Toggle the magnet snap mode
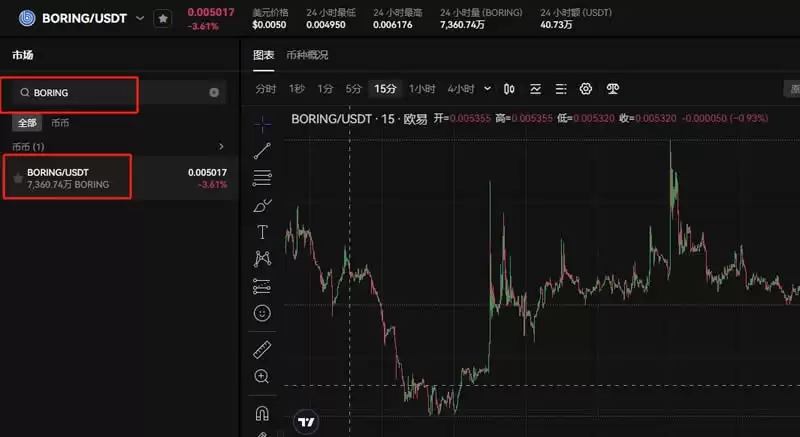This screenshot has width=800, height=437. (262, 413)
